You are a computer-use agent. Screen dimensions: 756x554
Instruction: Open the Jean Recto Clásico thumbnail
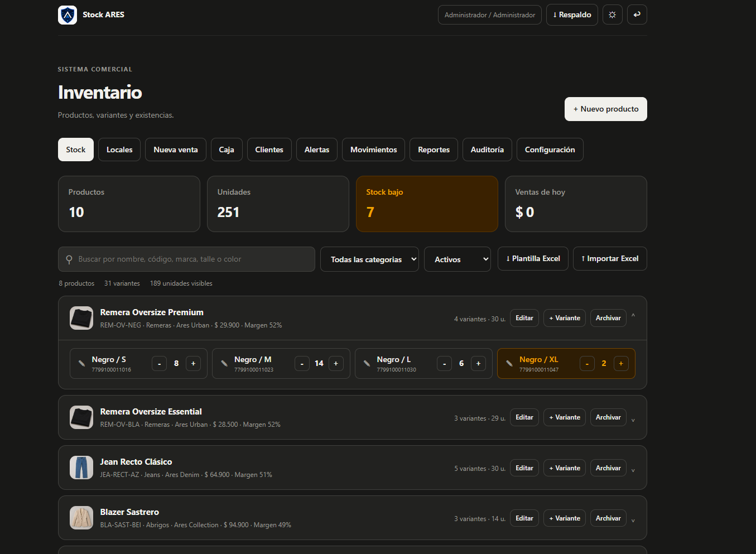point(81,468)
